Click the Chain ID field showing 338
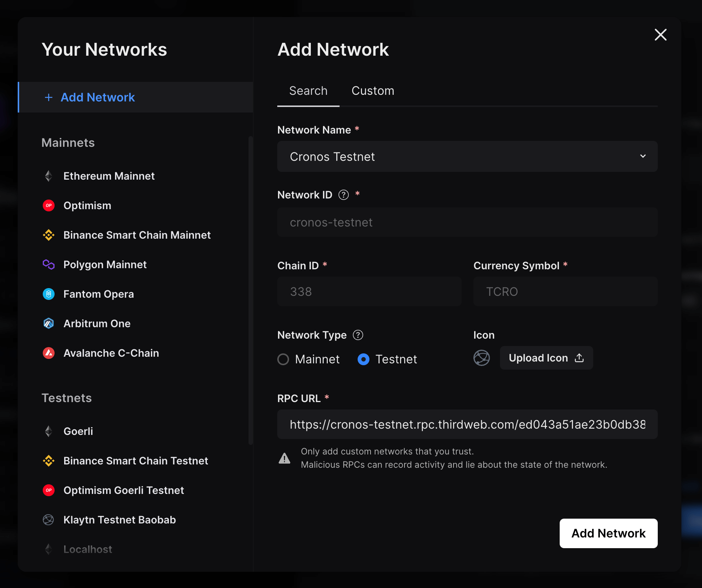The image size is (702, 588). pyautogui.click(x=369, y=291)
